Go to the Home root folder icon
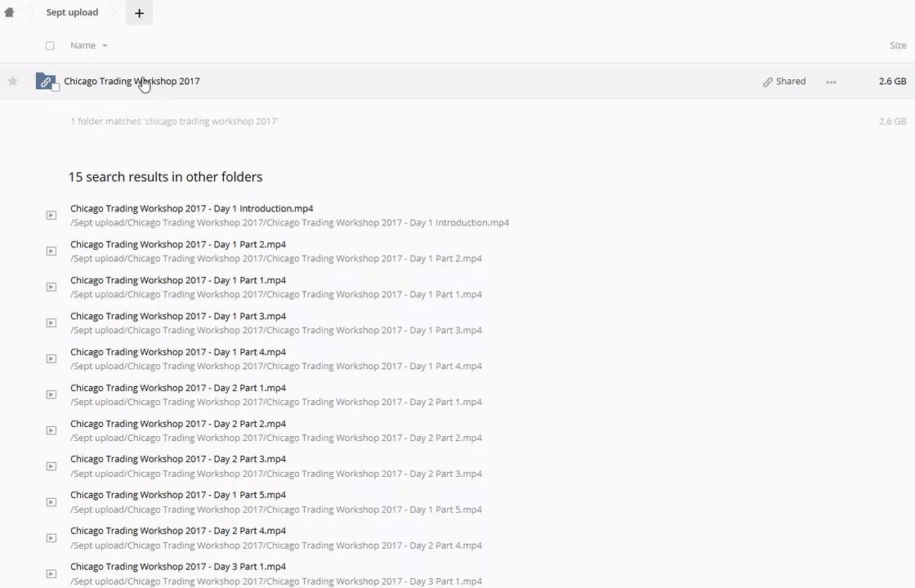This screenshot has height=588, width=915. pyautogui.click(x=9, y=12)
